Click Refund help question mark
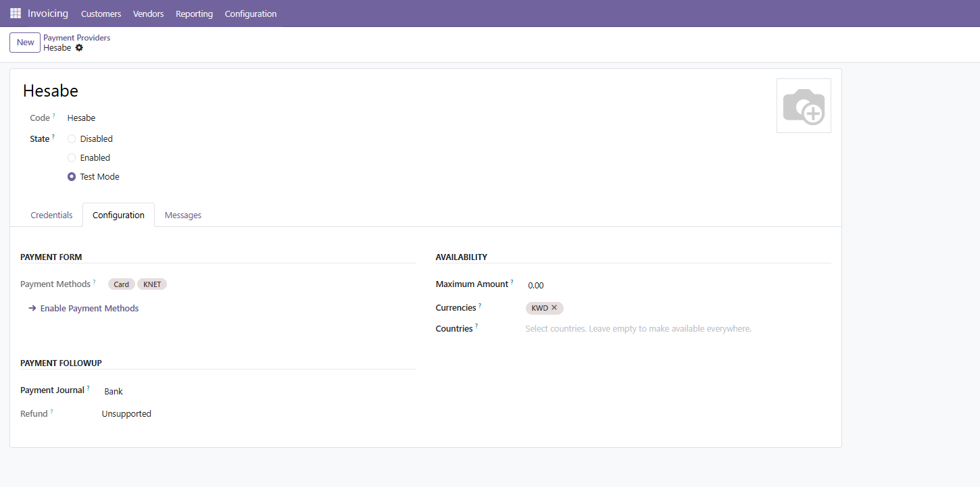Viewport: 980px width, 487px height. [x=51, y=411]
